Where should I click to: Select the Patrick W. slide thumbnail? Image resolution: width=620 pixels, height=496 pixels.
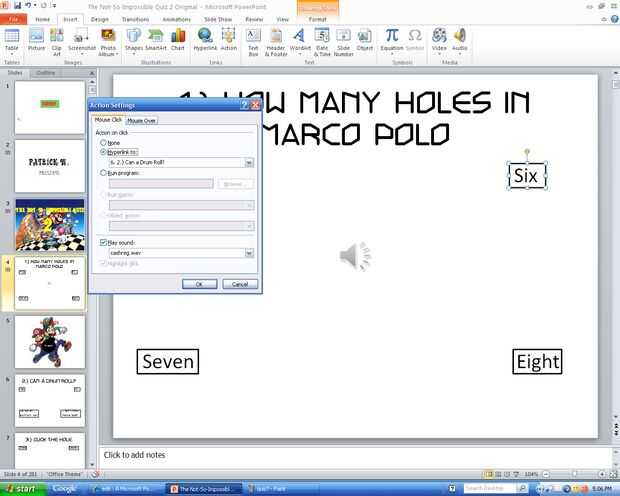click(x=50, y=166)
